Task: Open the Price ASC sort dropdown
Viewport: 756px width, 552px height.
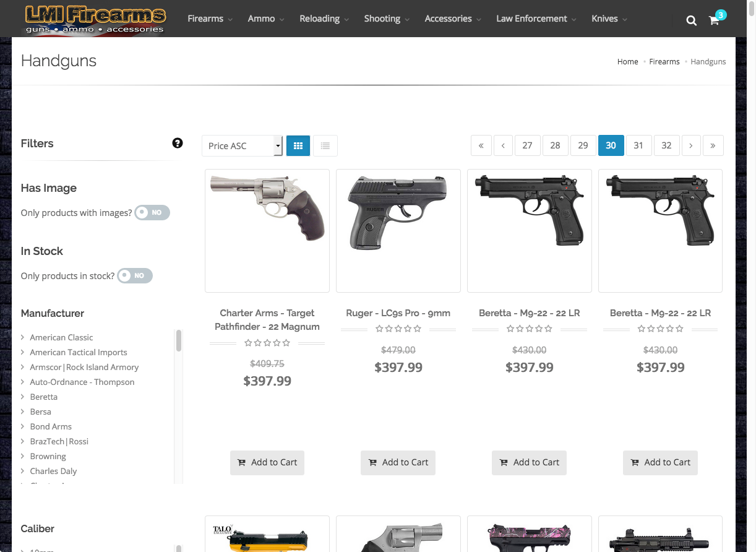Action: (242, 146)
